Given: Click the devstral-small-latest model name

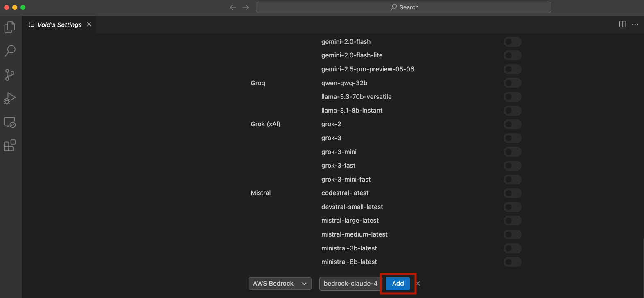Looking at the screenshot, I should point(352,207).
